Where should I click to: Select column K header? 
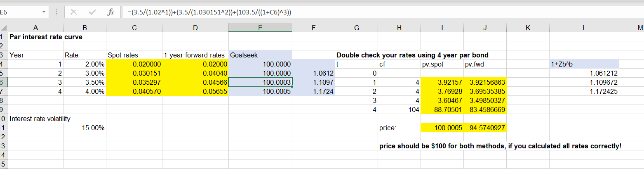528,28
